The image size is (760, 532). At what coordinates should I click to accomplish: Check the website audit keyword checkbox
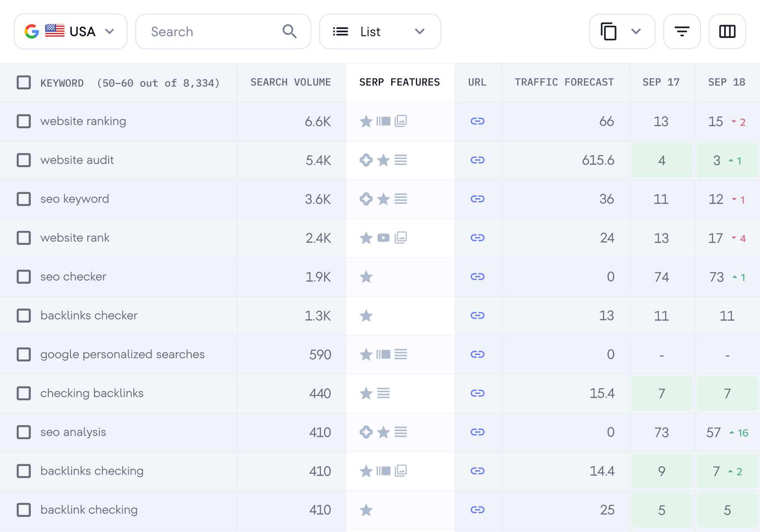[x=23, y=160]
